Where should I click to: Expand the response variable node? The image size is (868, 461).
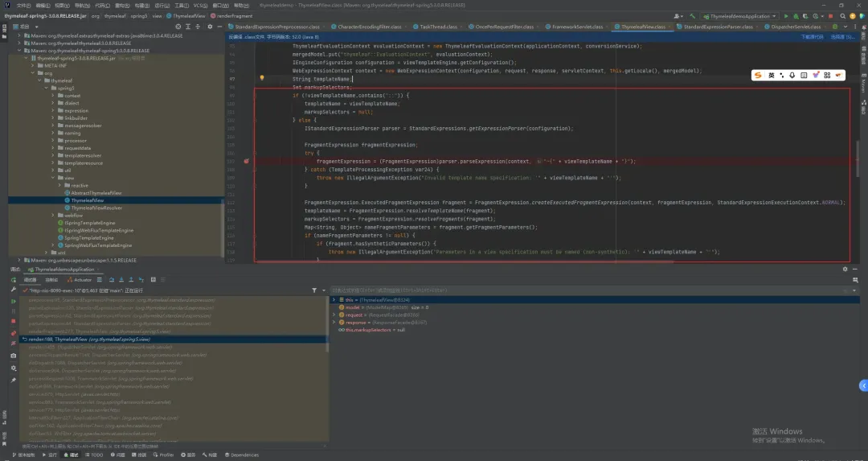tap(334, 323)
